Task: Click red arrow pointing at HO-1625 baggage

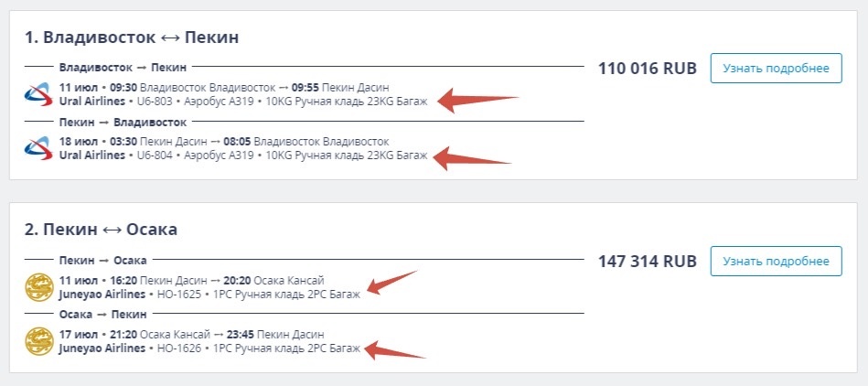Action: click(x=392, y=283)
